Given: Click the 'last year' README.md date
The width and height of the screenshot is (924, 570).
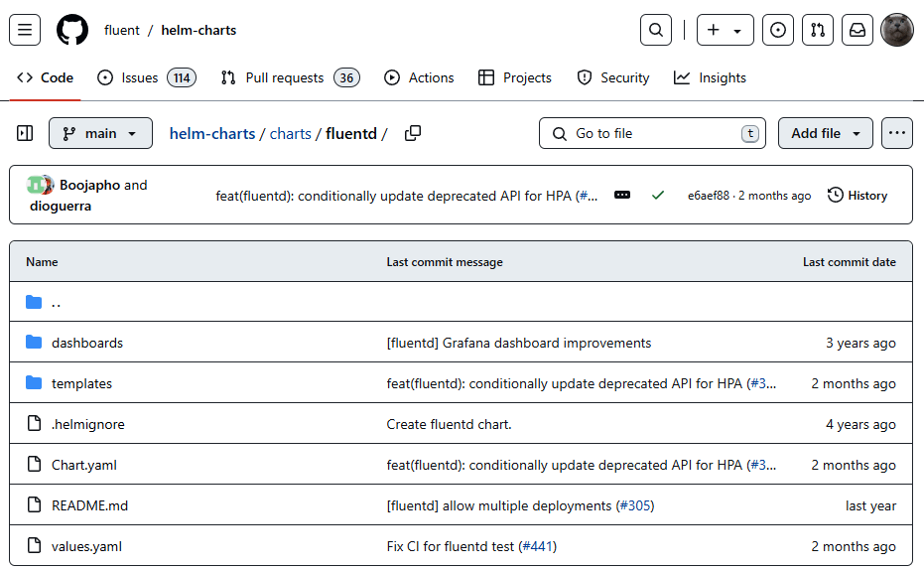Looking at the screenshot, I should [x=870, y=505].
